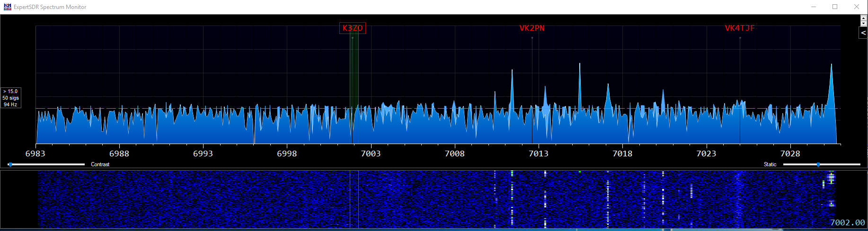
Task: Select the VK4TJF callsign spot
Action: (740, 28)
